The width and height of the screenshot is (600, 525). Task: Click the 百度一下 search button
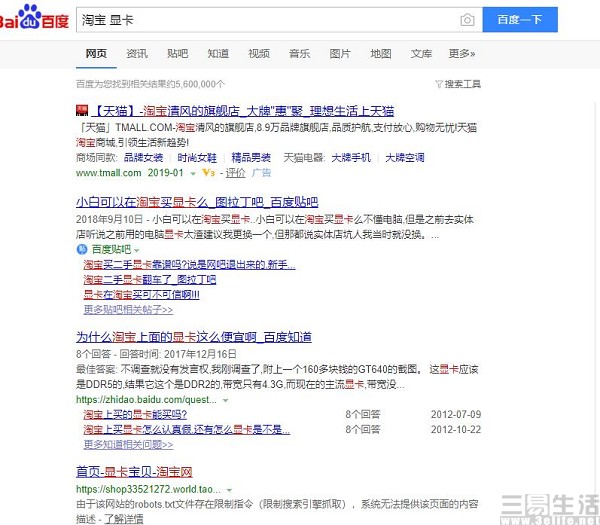point(520,20)
